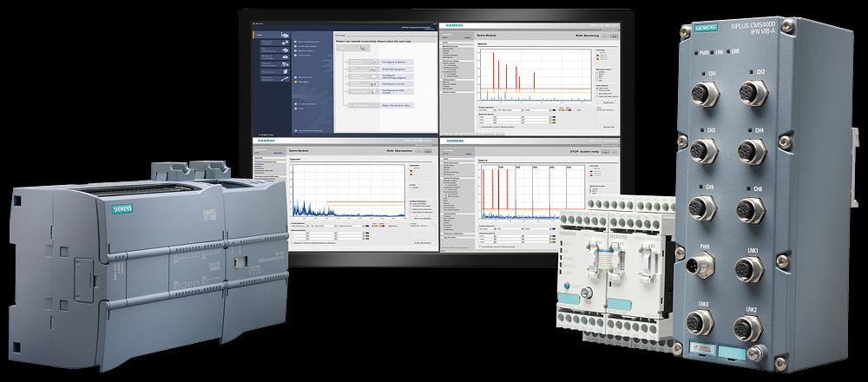
Task: Choose Create new project in TIA Portal
Action: pos(306,46)
